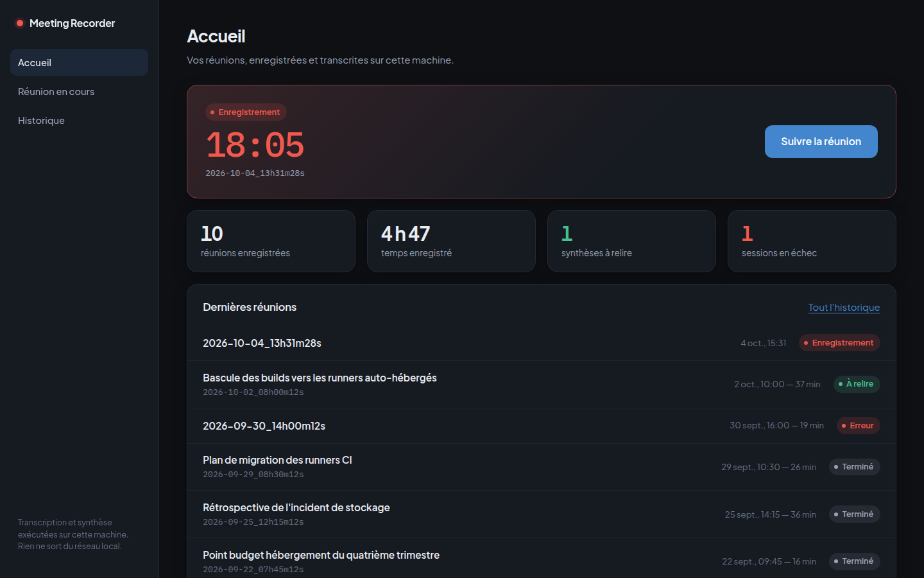Click Enregistrement badge in the recording banner
The image size is (924, 578).
tap(246, 112)
